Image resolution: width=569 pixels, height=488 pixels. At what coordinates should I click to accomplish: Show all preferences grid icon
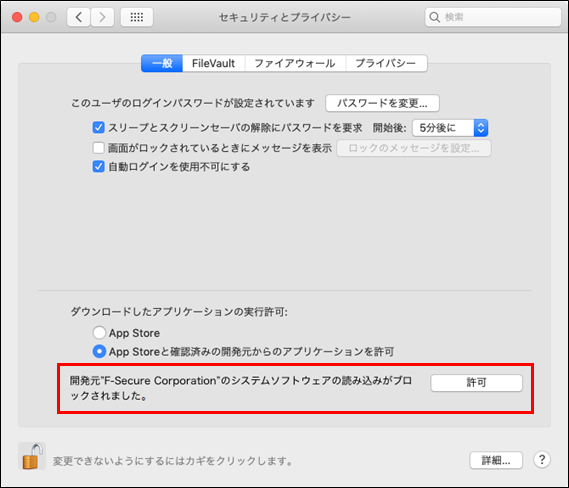click(136, 17)
